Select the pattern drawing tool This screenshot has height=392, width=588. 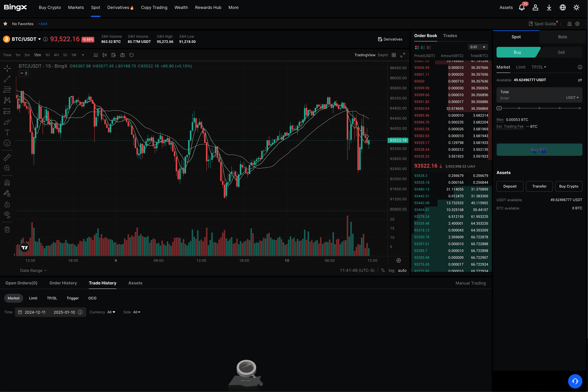(x=7, y=100)
